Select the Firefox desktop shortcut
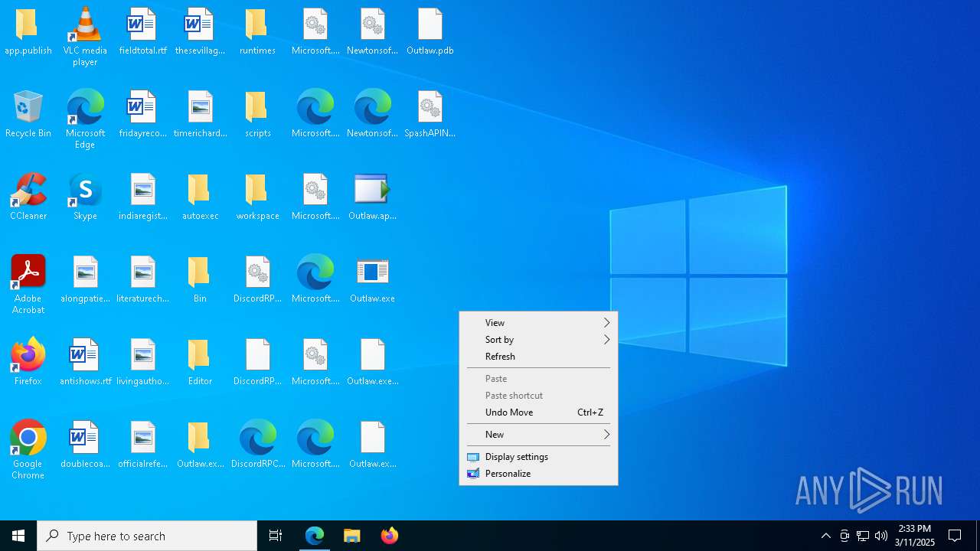The height and width of the screenshot is (551, 980). pyautogui.click(x=28, y=362)
